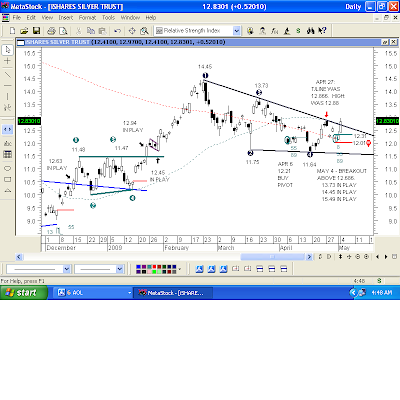Select the triangle drawing tool
This screenshot has height=400, width=400.
7,191
